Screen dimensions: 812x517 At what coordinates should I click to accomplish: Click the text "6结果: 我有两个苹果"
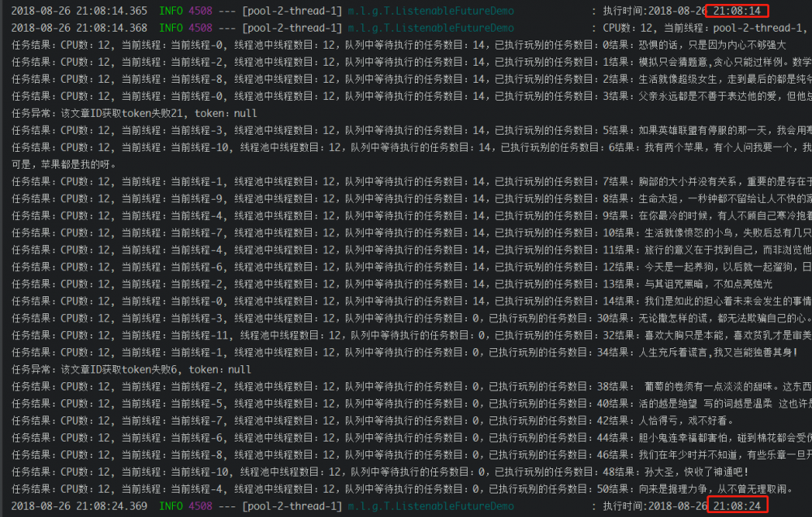(657, 148)
